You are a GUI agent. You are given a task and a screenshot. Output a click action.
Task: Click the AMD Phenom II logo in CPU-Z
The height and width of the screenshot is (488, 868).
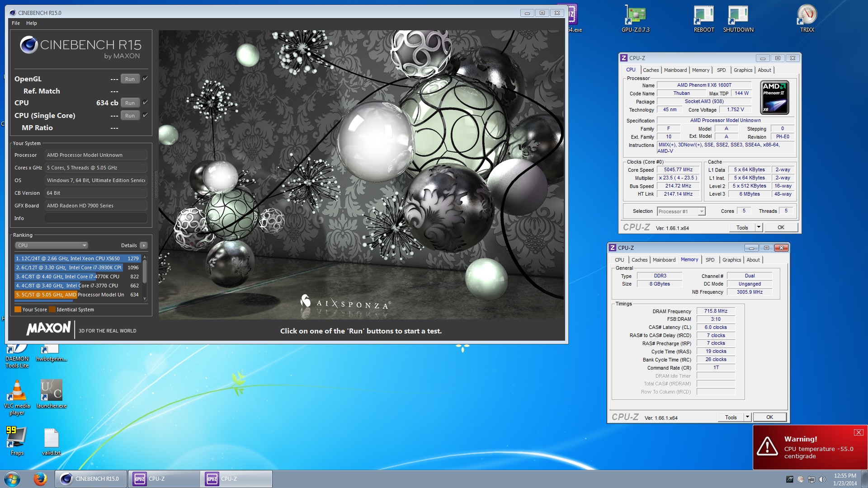click(x=775, y=97)
